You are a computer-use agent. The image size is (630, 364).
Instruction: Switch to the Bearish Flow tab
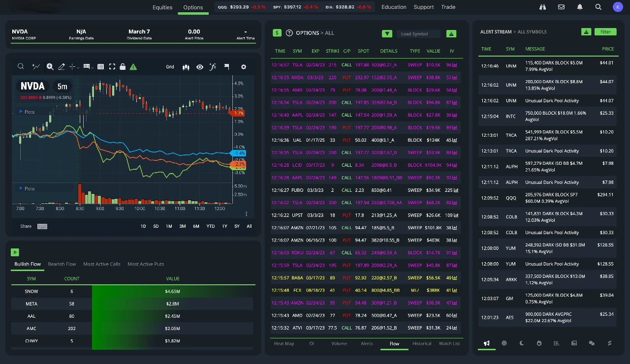click(62, 264)
